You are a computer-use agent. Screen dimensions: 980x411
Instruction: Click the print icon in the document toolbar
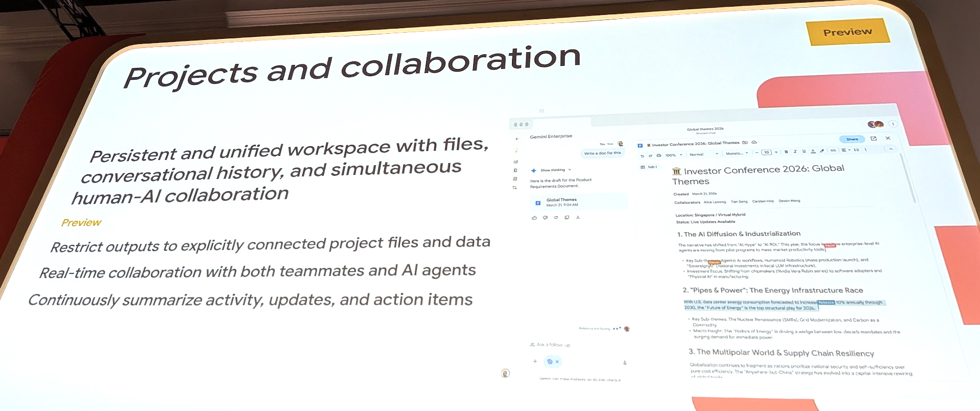coord(659,155)
